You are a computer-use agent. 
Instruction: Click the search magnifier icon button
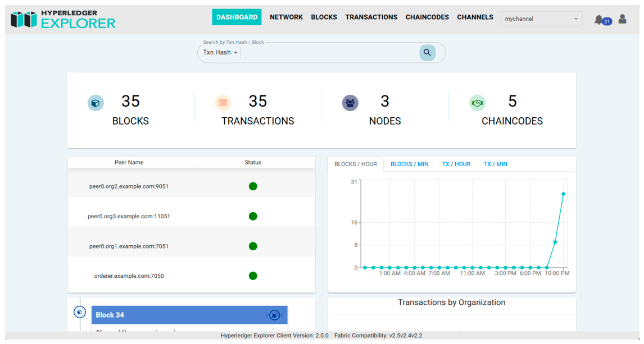tap(427, 53)
